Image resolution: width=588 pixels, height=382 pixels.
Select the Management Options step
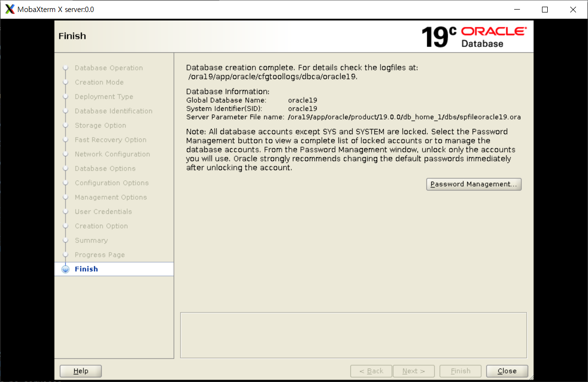pyautogui.click(x=111, y=197)
